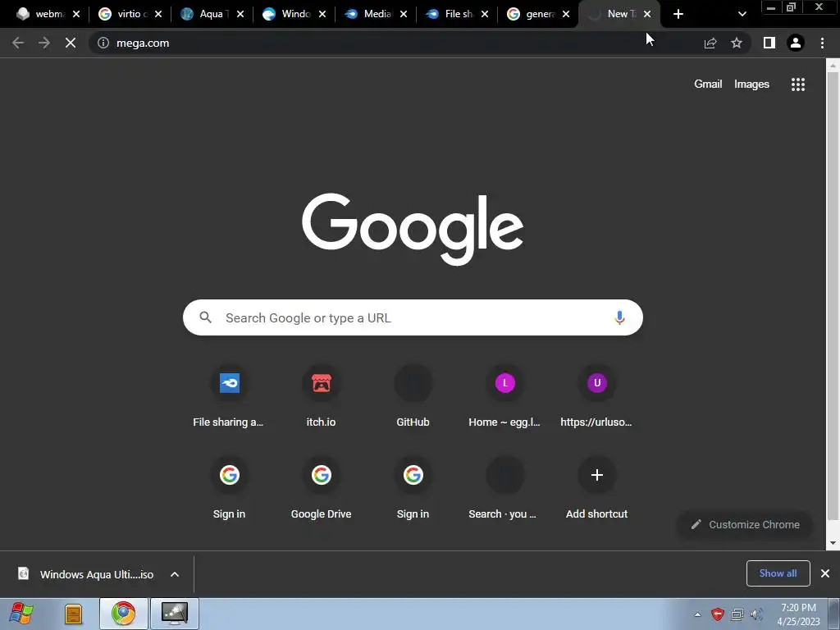
Task: Close the virtio tab
Action: pyautogui.click(x=158, y=14)
